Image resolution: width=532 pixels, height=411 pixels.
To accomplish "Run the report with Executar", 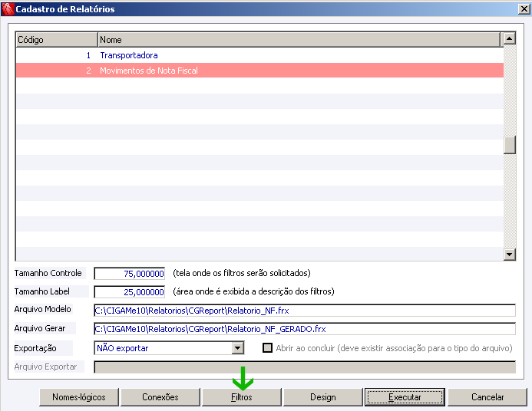I will [x=405, y=396].
